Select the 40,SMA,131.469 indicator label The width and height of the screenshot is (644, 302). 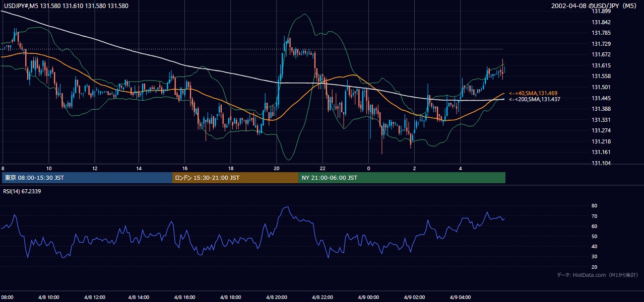pos(533,93)
